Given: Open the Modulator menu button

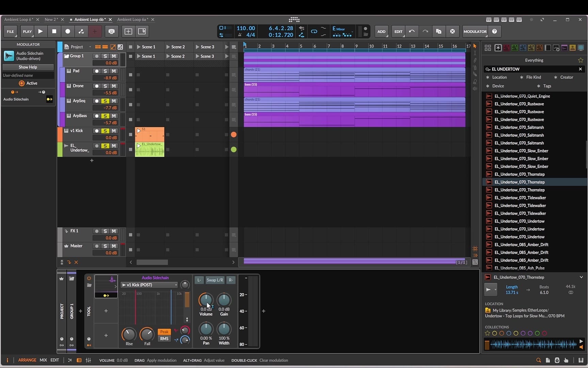Looking at the screenshot, I should (x=475, y=31).
